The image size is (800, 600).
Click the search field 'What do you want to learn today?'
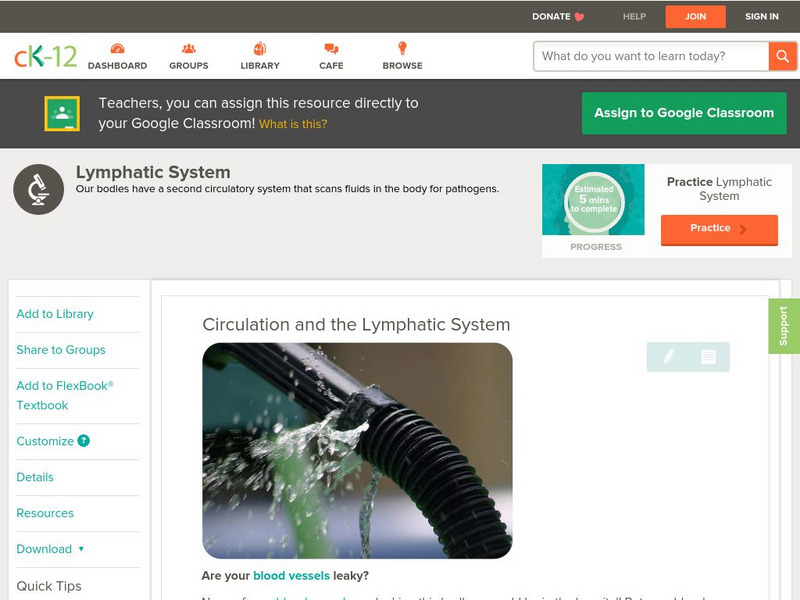click(x=651, y=56)
